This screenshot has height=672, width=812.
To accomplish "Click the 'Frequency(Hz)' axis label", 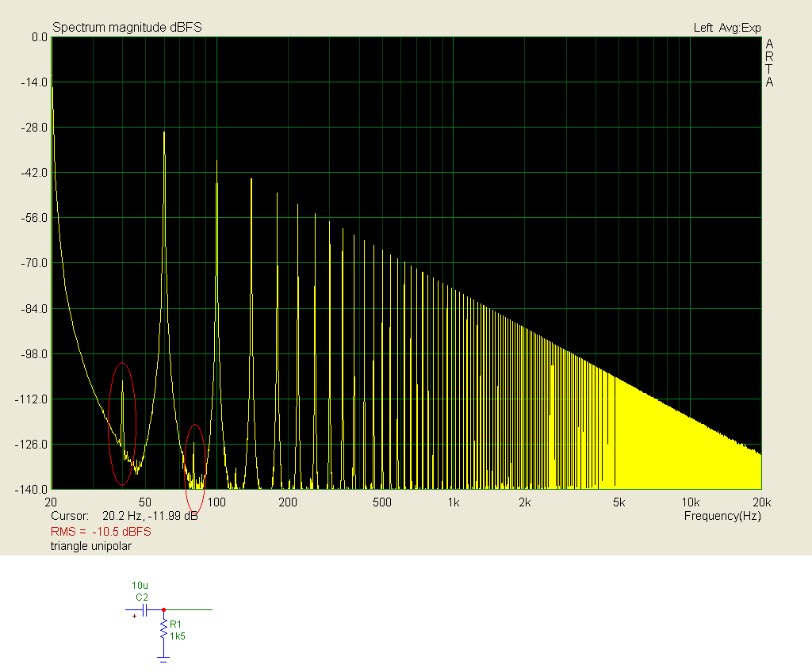I will (722, 516).
